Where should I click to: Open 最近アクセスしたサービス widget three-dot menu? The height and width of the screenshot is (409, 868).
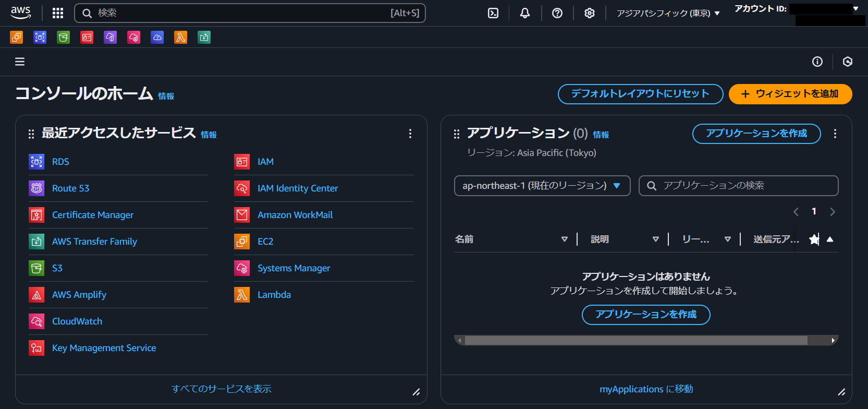coord(410,134)
